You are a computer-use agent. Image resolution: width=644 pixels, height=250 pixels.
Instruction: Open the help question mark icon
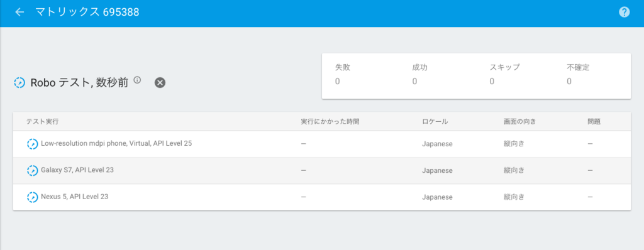(624, 13)
